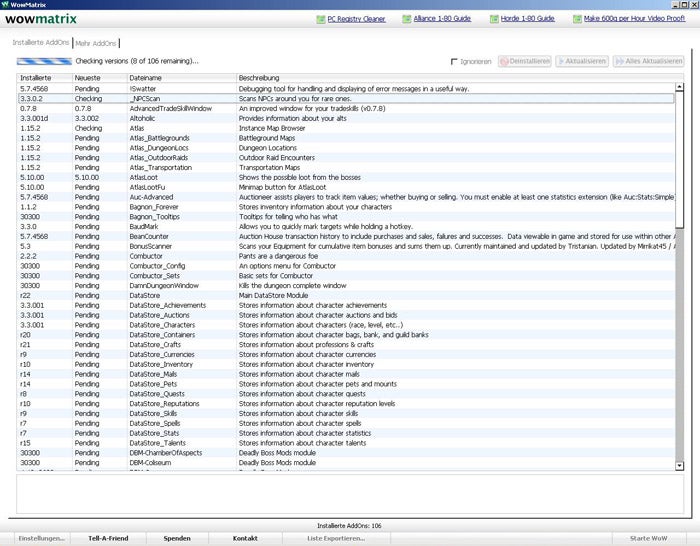This screenshot has width=700, height=546.
Task: Click the empty details box below list
Action: pos(350,494)
